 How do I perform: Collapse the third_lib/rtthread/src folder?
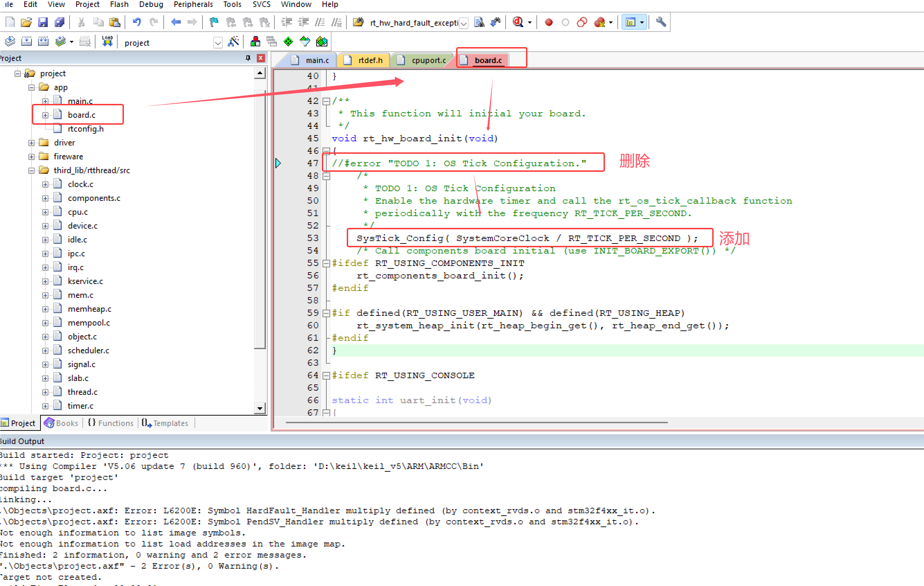(x=31, y=170)
